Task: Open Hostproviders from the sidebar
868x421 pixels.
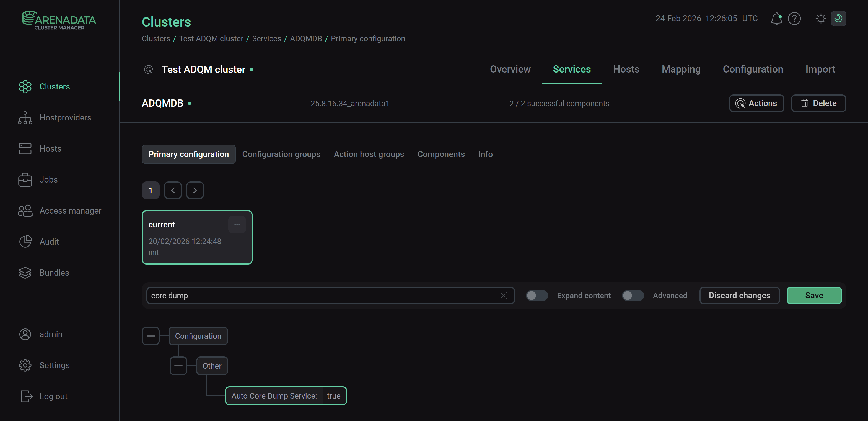Action: (65, 117)
